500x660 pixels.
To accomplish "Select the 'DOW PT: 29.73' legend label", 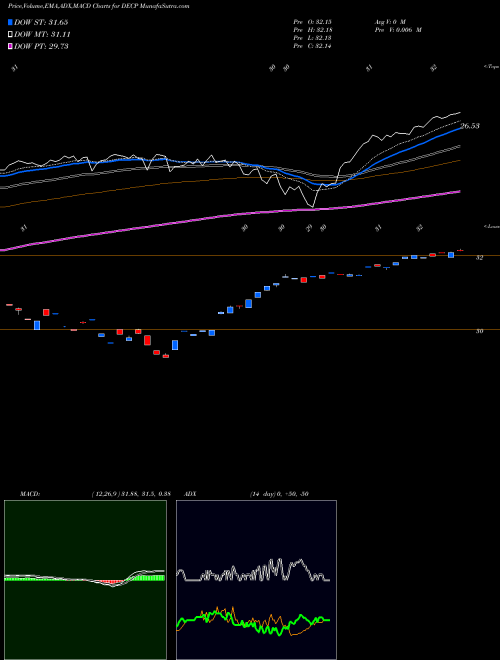I will pos(41,46).
